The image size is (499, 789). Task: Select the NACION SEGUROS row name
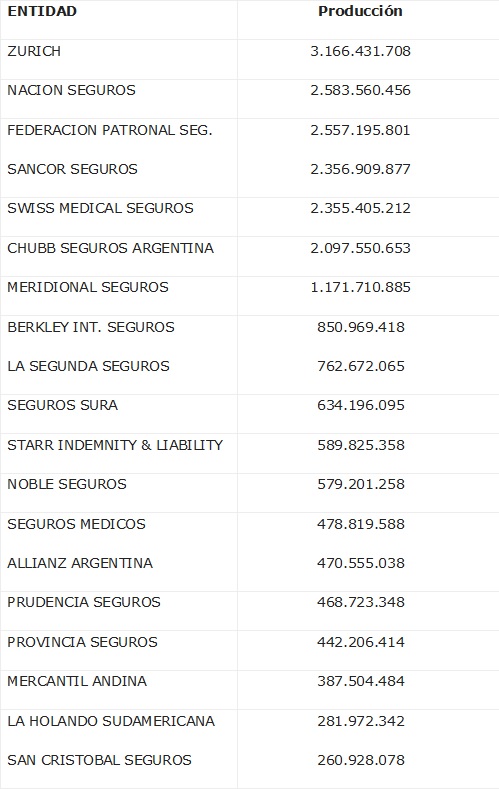pos(71,90)
